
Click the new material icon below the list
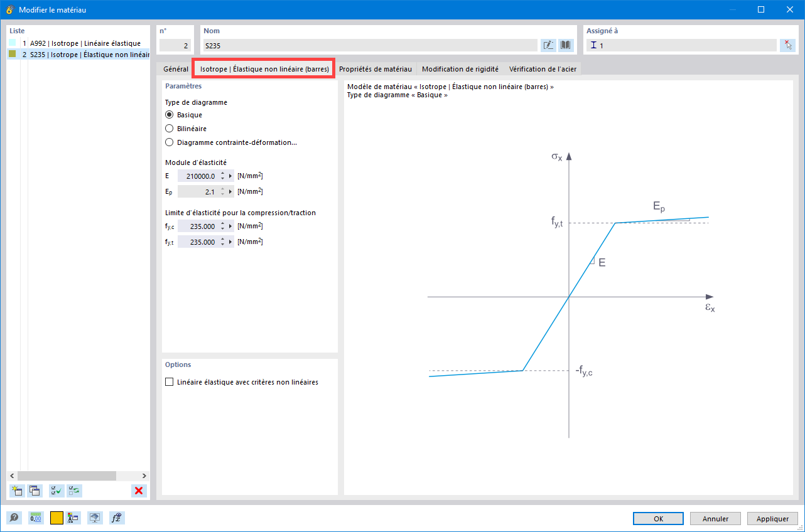pyautogui.click(x=17, y=491)
